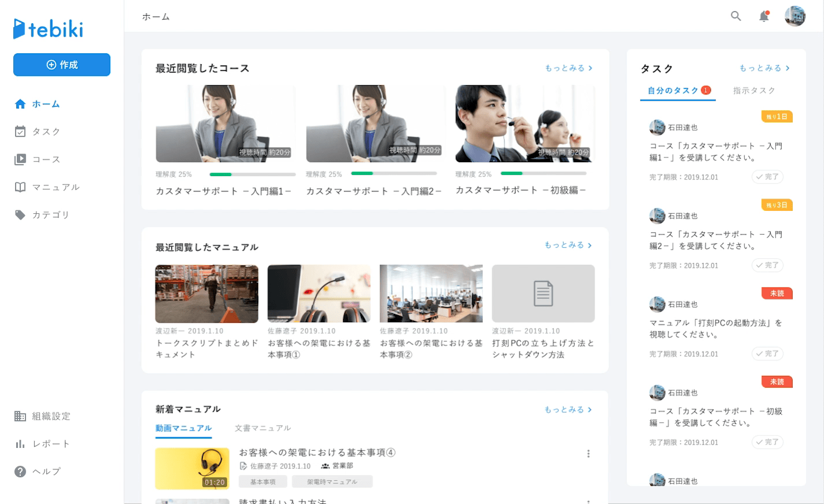The height and width of the screenshot is (504, 824).
Task: Open task text コース「カスタマーサポート －初級編－」
Action: (716, 417)
